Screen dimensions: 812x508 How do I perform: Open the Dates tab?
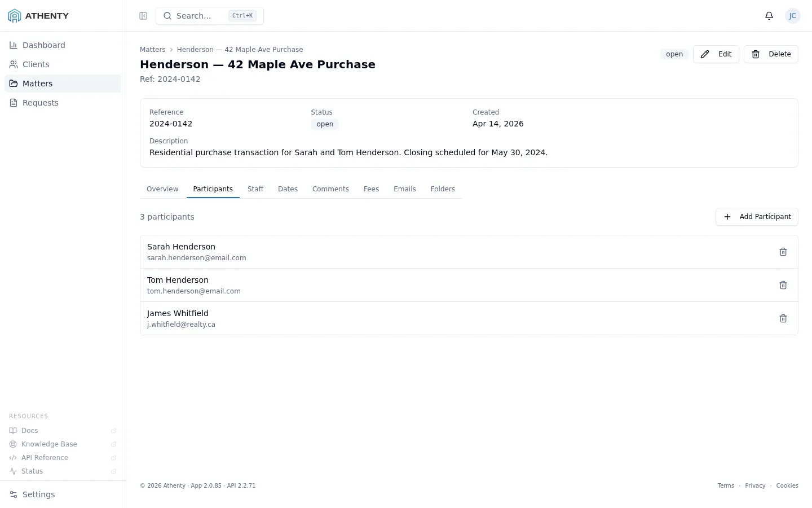click(x=288, y=189)
